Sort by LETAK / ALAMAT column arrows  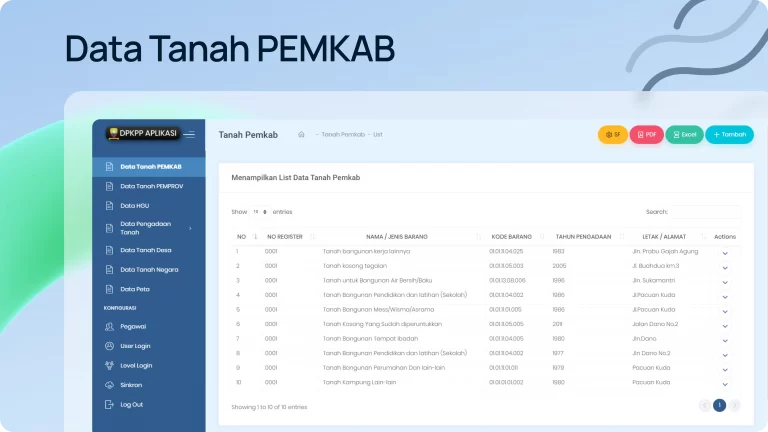tap(703, 237)
